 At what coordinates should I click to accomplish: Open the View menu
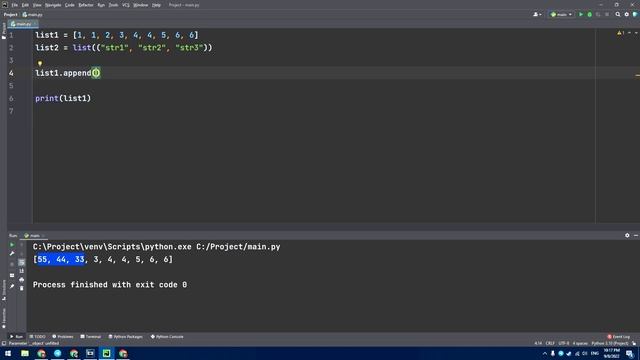click(x=37, y=5)
